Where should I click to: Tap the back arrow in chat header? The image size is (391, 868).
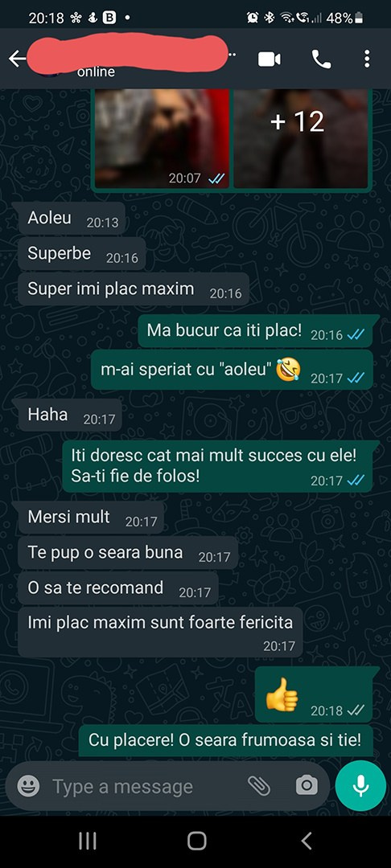point(17,59)
